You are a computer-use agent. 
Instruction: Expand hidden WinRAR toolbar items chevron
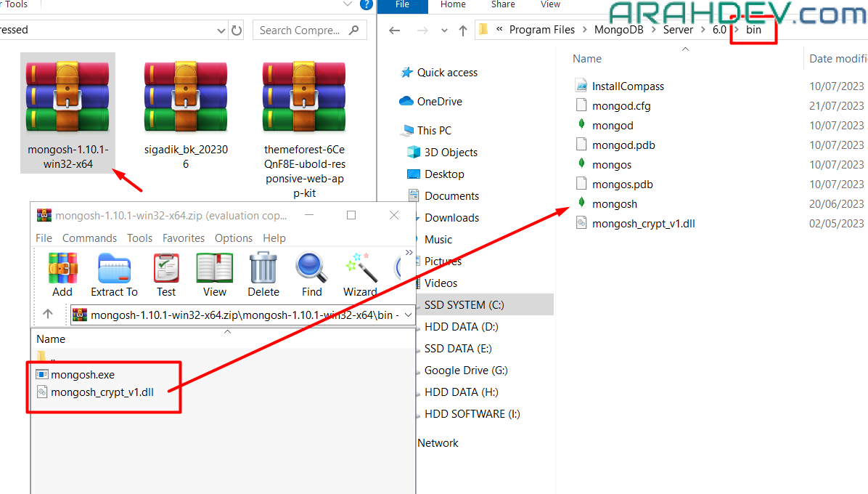click(x=409, y=253)
